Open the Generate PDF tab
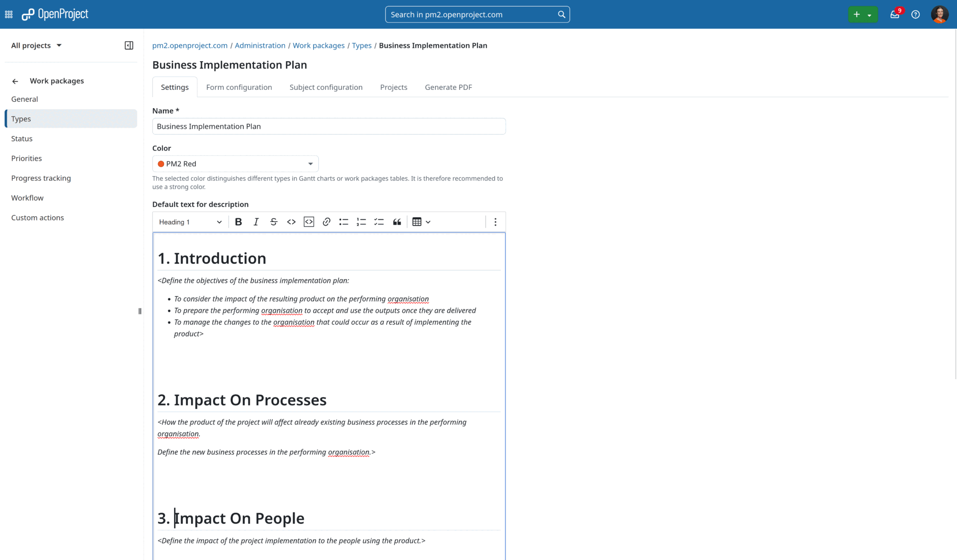This screenshot has width=957, height=560. click(448, 87)
